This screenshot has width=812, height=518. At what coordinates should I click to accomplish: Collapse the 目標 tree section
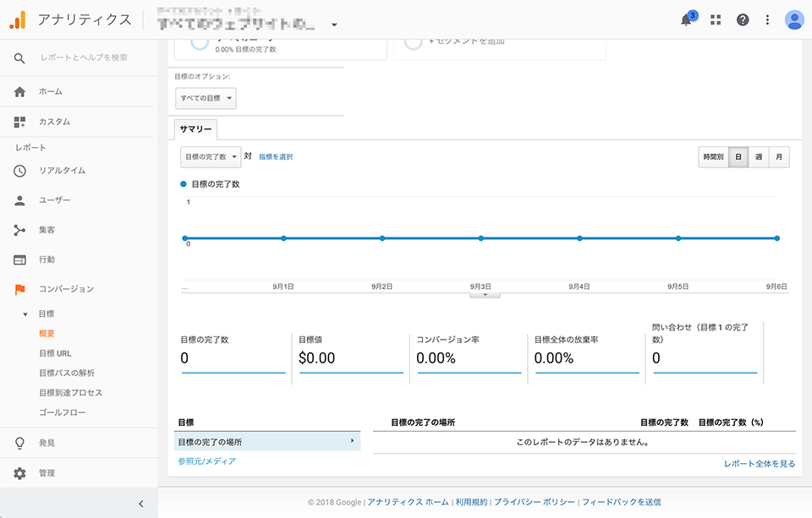25,314
